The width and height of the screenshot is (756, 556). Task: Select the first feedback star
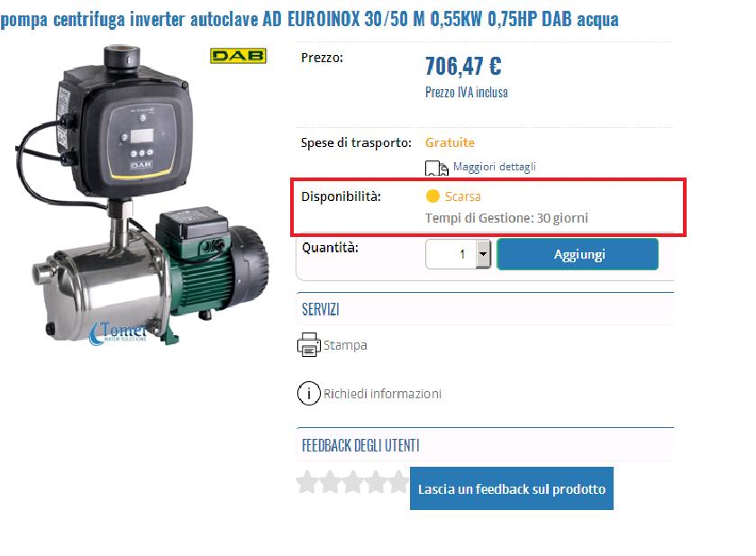[306, 482]
